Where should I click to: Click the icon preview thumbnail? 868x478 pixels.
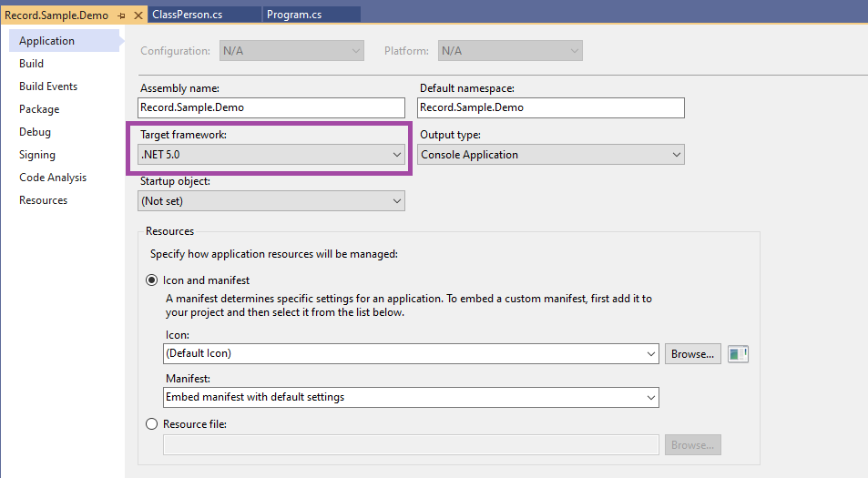[x=738, y=353]
